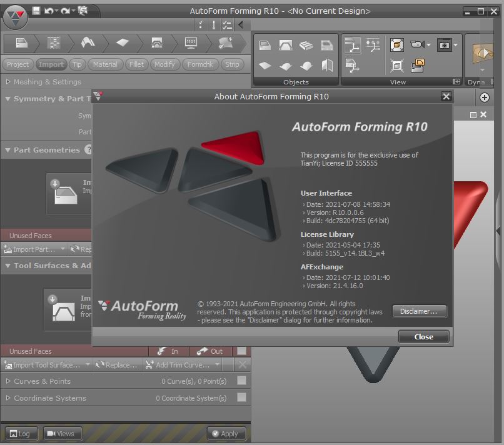Open the Part stage door icon
Viewport: 504px width, 445px height.
click(x=21, y=43)
